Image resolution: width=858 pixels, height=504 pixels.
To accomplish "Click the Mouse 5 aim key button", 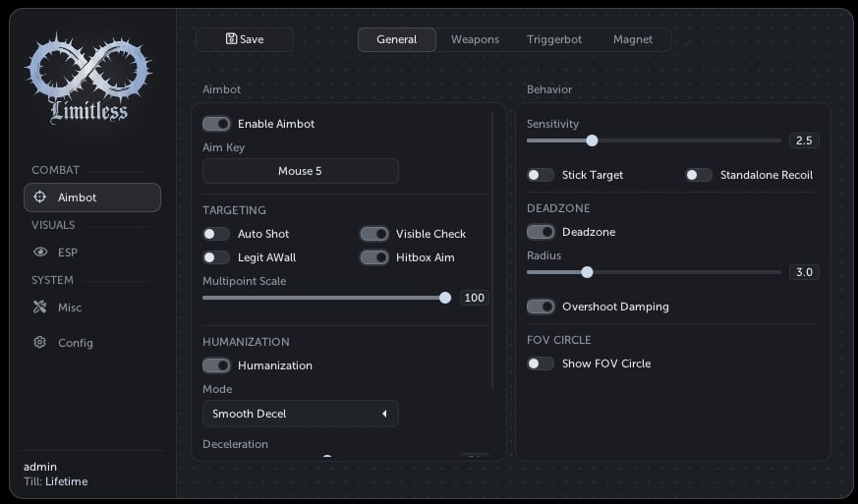I will [301, 171].
